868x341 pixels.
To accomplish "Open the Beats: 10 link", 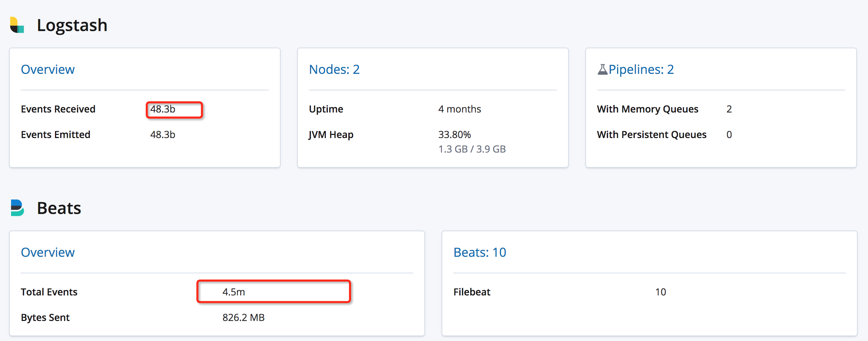I will 480,253.
